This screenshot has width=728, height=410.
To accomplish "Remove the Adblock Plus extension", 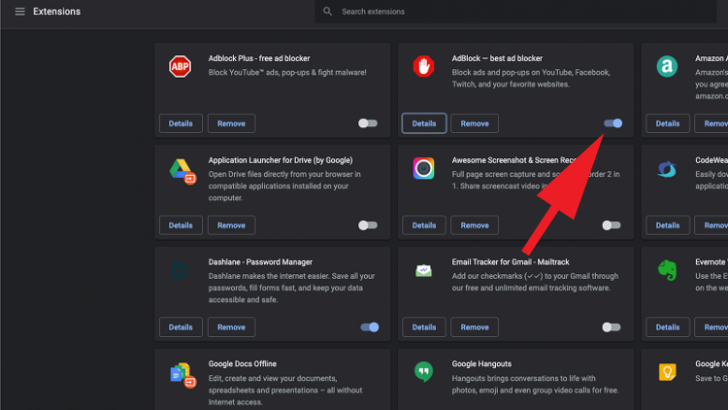I will 231,124.
